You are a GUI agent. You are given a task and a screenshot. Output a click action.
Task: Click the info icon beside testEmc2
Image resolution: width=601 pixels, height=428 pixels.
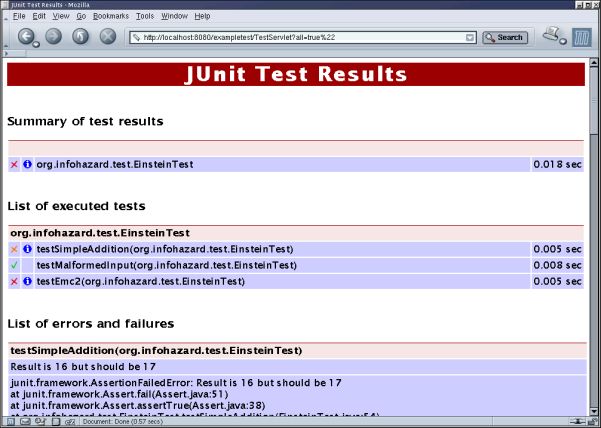[27, 281]
